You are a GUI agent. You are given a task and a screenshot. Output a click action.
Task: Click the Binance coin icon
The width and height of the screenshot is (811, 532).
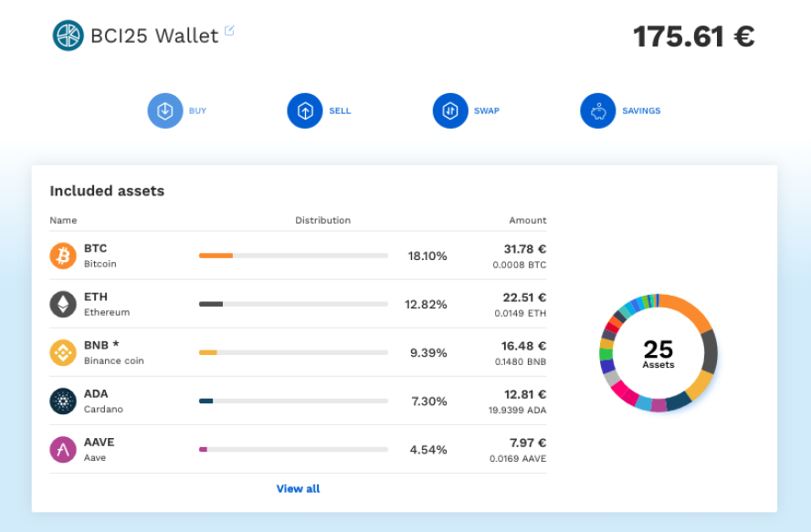(x=63, y=352)
